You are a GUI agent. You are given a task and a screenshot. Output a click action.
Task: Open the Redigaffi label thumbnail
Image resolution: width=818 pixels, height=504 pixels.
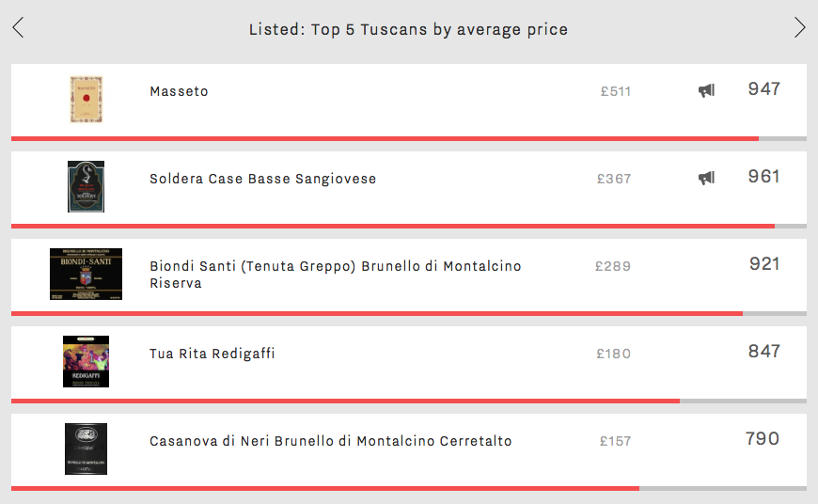[x=87, y=362]
